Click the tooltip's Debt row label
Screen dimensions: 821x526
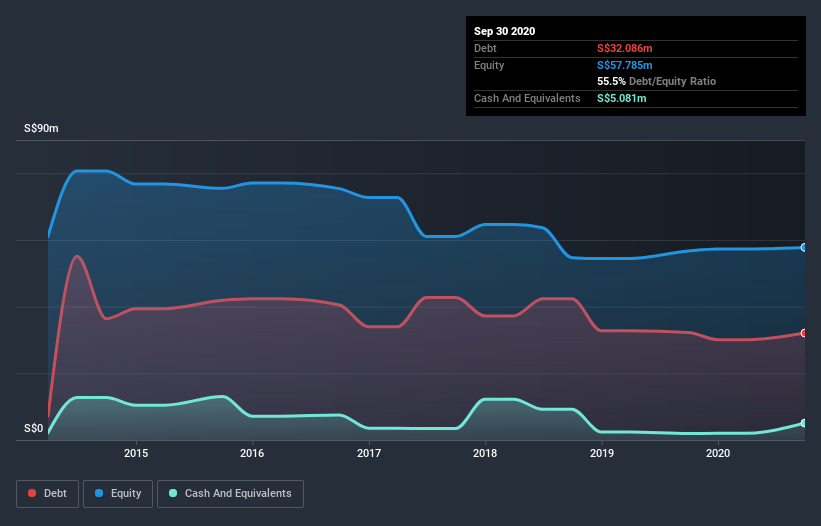(485, 48)
